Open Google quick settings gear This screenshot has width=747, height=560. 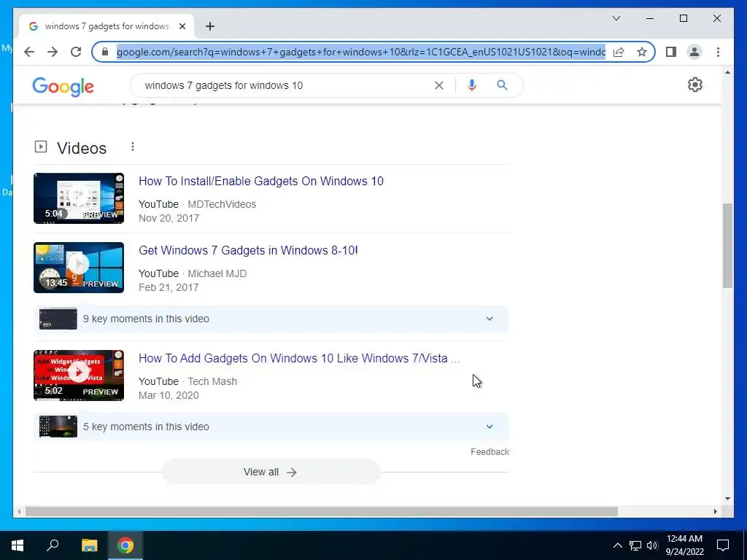pyautogui.click(x=695, y=85)
